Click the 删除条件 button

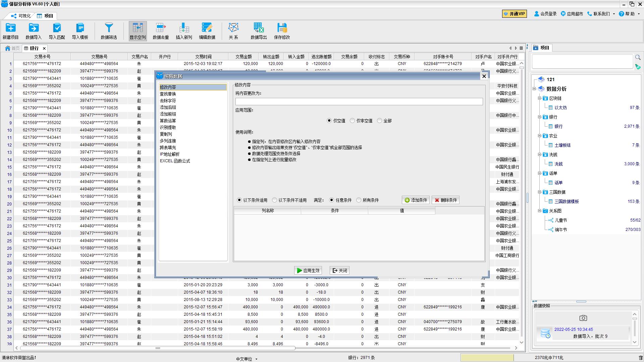445,200
